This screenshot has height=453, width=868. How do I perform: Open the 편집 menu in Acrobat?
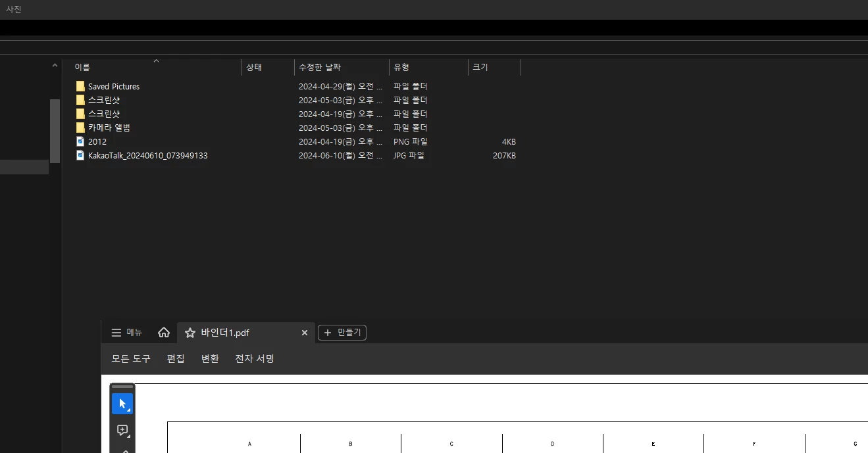click(x=176, y=358)
